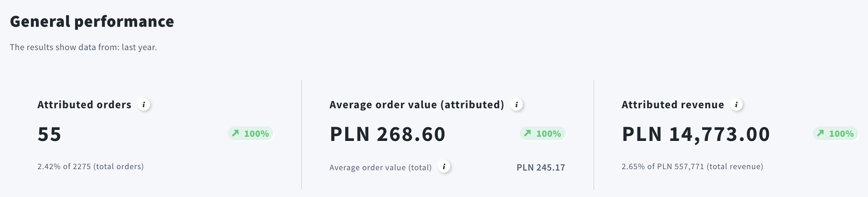
Task: Click trend arrow beside PLN 268.60
Action: pyautogui.click(x=527, y=133)
